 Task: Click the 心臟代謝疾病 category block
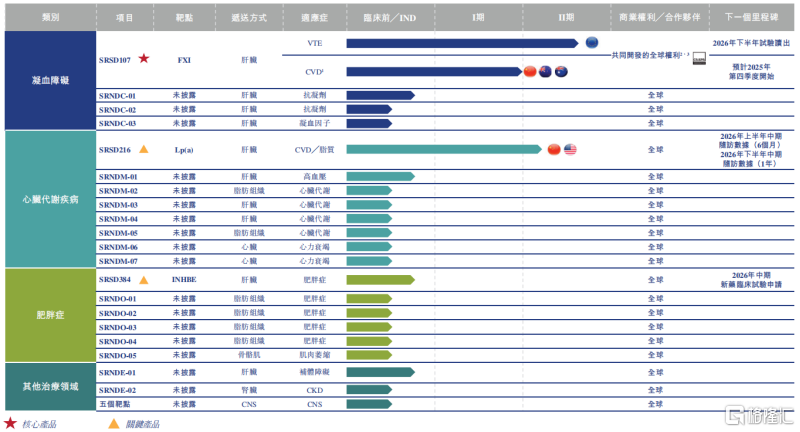click(x=47, y=199)
